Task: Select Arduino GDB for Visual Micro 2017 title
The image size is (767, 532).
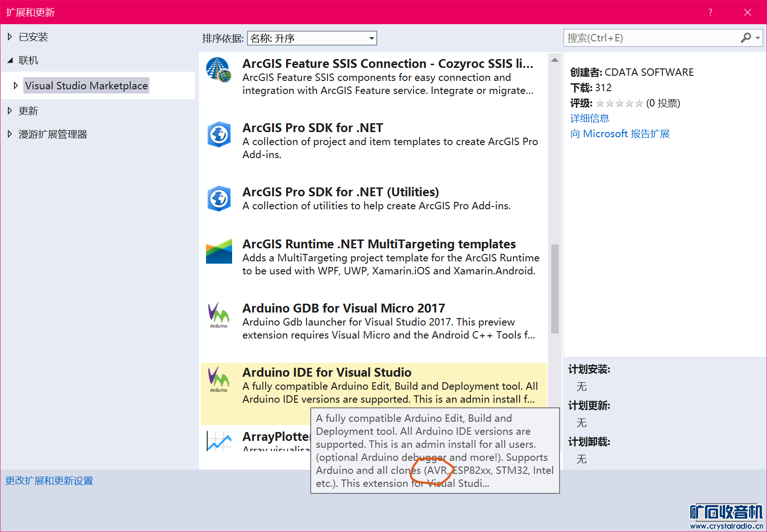Action: [344, 308]
